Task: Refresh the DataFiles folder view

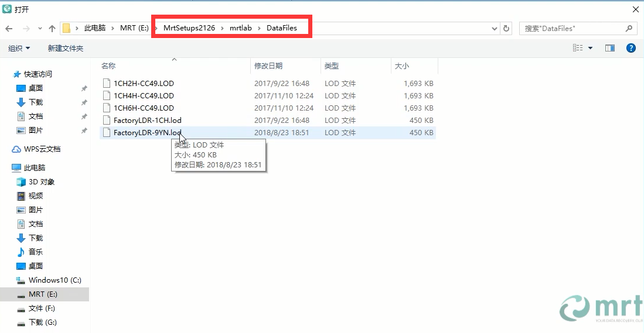Action: (x=507, y=28)
